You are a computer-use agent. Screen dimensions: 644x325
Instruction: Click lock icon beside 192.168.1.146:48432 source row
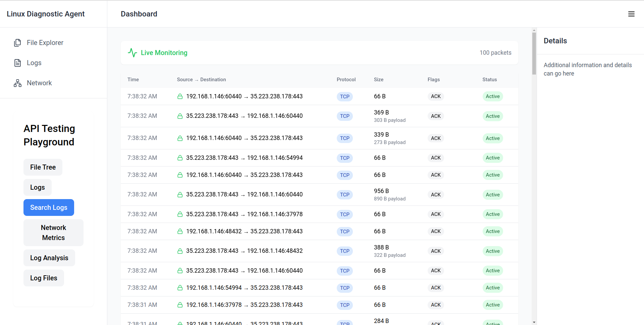pyautogui.click(x=180, y=231)
